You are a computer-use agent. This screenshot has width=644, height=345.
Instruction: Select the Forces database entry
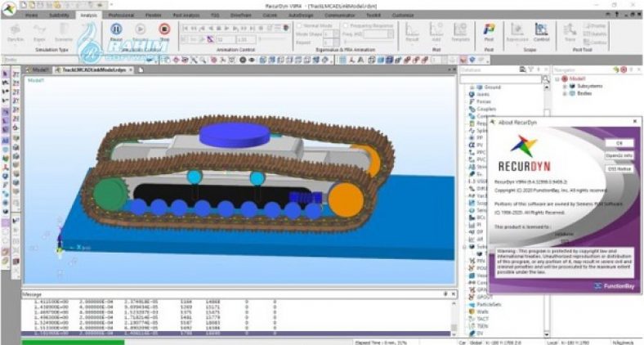coord(484,101)
